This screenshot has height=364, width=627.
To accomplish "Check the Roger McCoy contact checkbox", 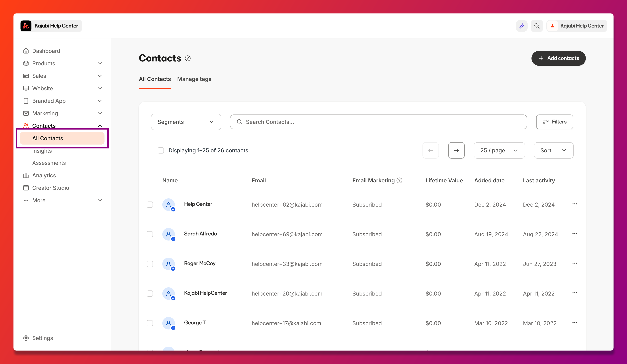I will click(x=150, y=264).
